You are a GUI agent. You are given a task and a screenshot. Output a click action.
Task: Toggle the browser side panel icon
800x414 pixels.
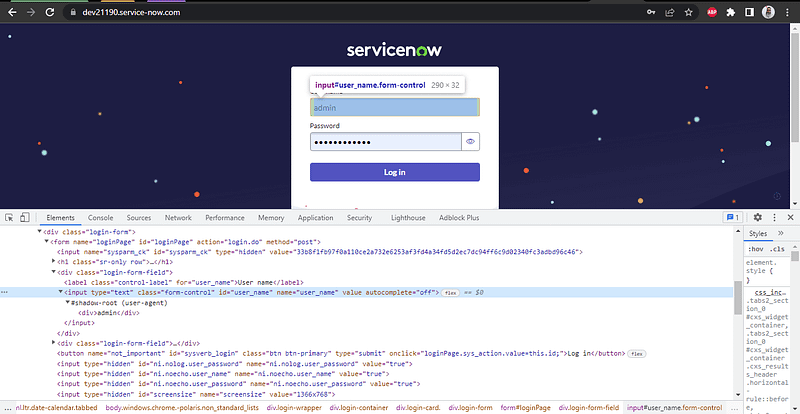(x=749, y=12)
